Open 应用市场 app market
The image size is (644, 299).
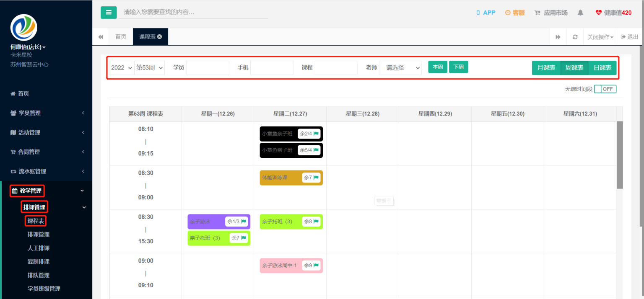551,13
